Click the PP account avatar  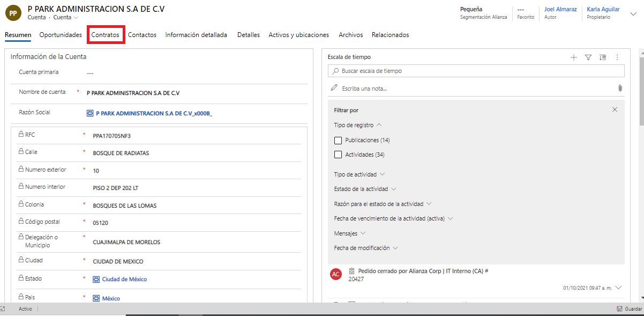[13, 13]
